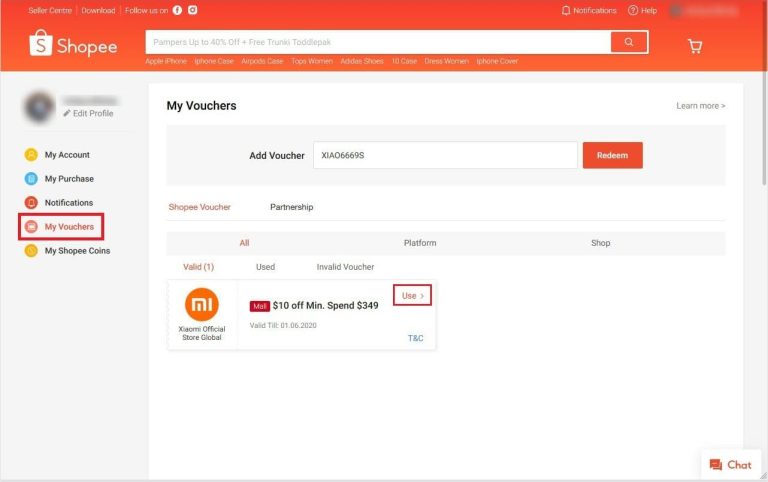Screen dimensions: 768x482
Task: Click the Tops Women search suggestion
Action: (x=312, y=61)
